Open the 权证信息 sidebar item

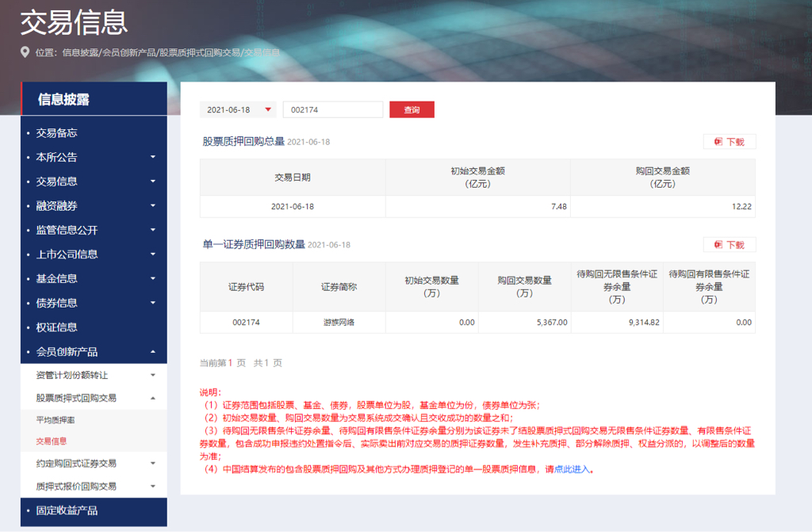(x=56, y=327)
